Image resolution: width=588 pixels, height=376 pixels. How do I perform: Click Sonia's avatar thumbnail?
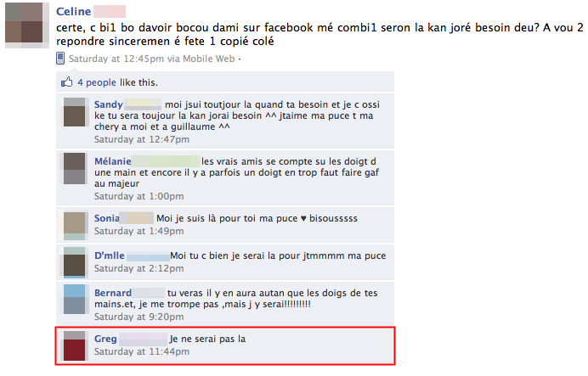[x=74, y=226]
